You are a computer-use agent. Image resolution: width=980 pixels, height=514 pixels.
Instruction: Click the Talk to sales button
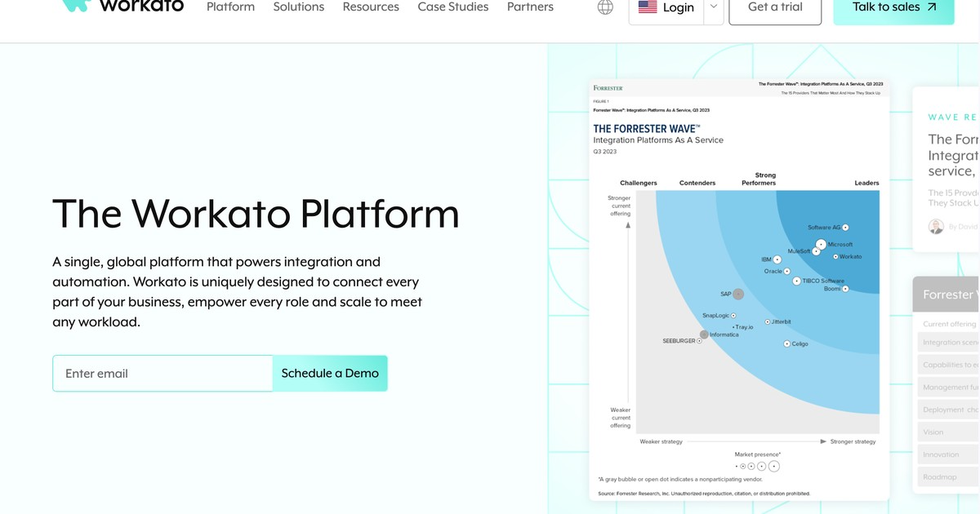(893, 7)
